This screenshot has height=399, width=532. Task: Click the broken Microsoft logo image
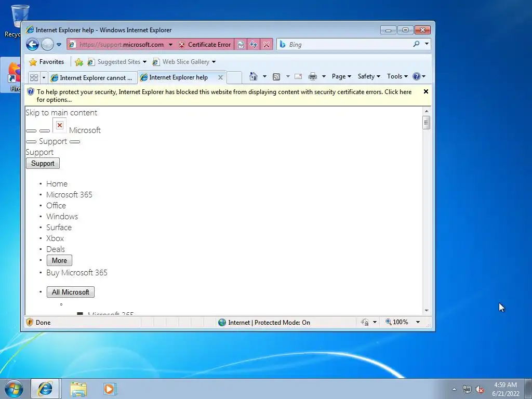tap(60, 126)
